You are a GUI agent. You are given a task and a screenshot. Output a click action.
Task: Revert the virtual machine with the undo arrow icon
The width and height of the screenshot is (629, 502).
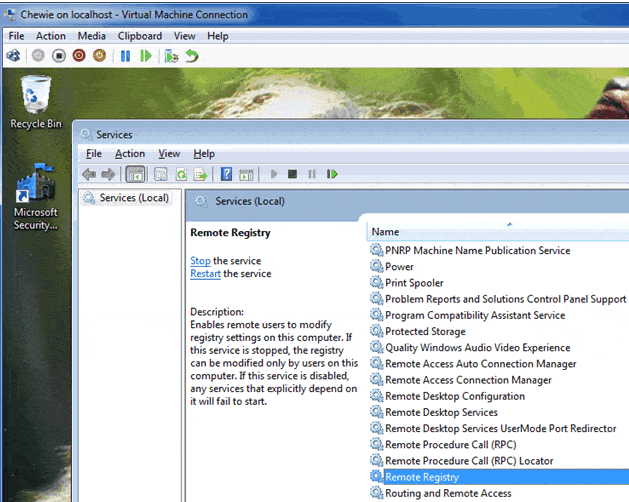[x=191, y=56]
